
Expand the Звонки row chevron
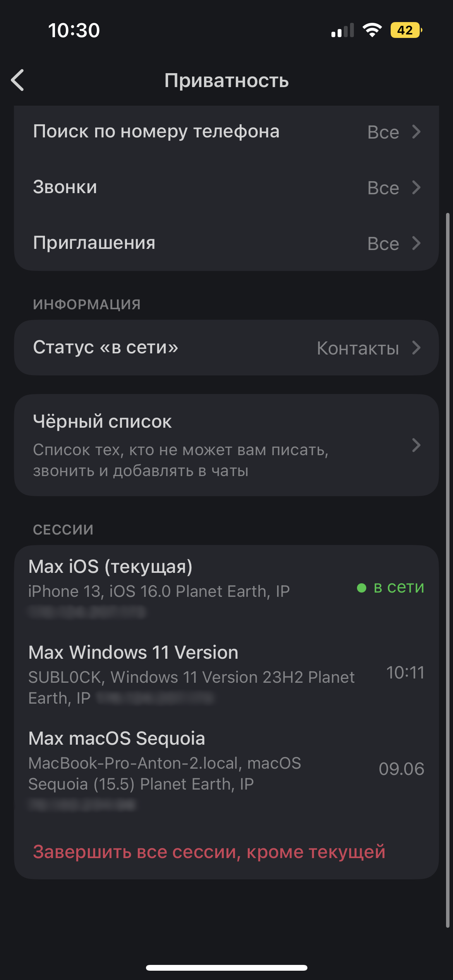pos(416,188)
